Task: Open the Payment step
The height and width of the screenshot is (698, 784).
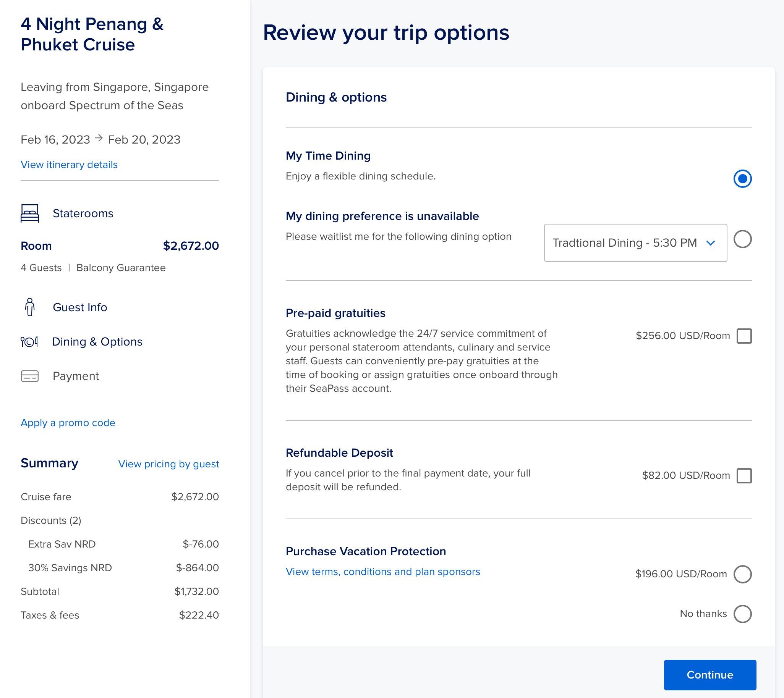Action: 76,376
